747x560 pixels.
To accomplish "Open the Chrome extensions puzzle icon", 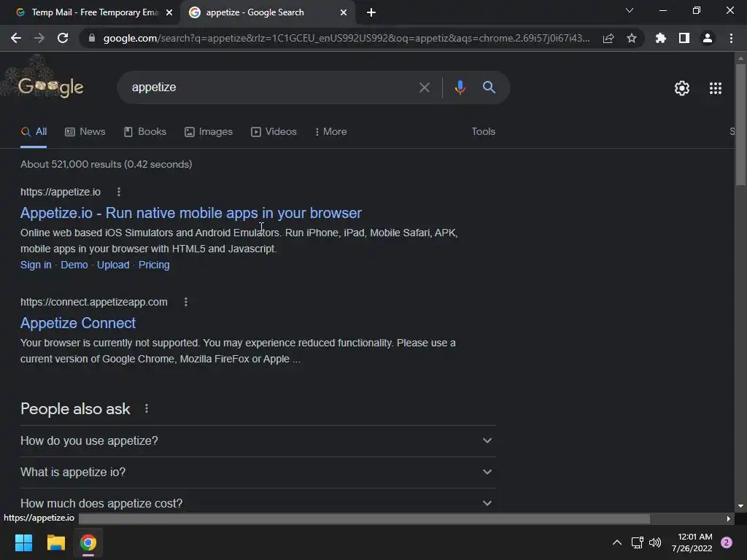I will click(661, 38).
